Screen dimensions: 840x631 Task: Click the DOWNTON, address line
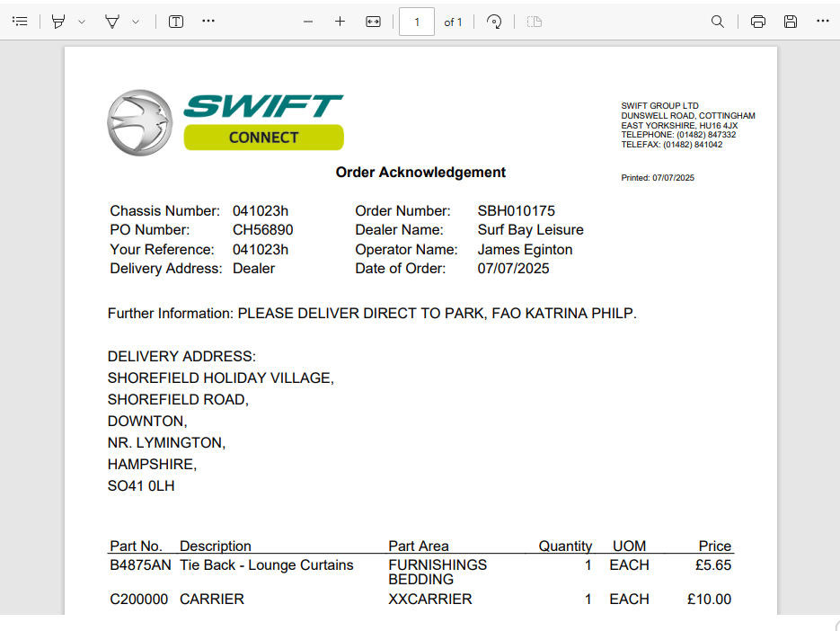147,422
